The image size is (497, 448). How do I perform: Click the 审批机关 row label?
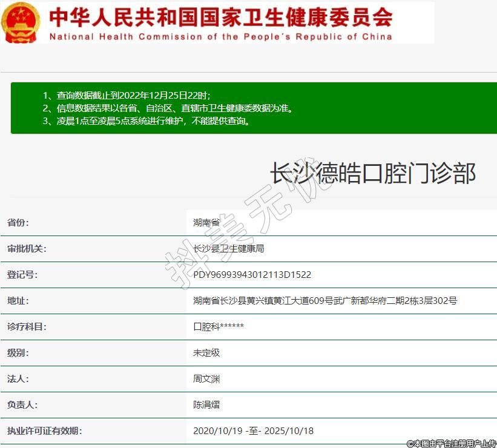coord(27,249)
